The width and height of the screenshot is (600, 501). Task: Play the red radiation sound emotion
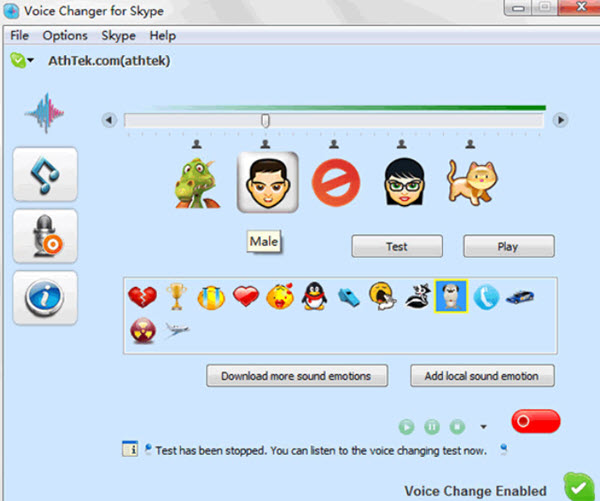(x=143, y=330)
